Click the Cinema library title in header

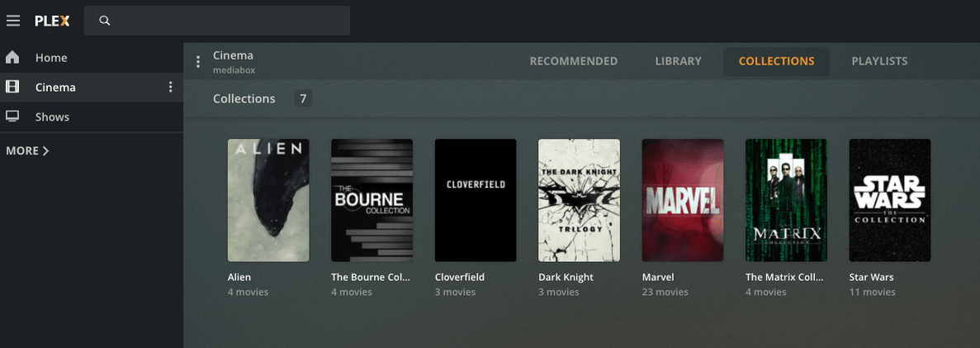pos(233,55)
